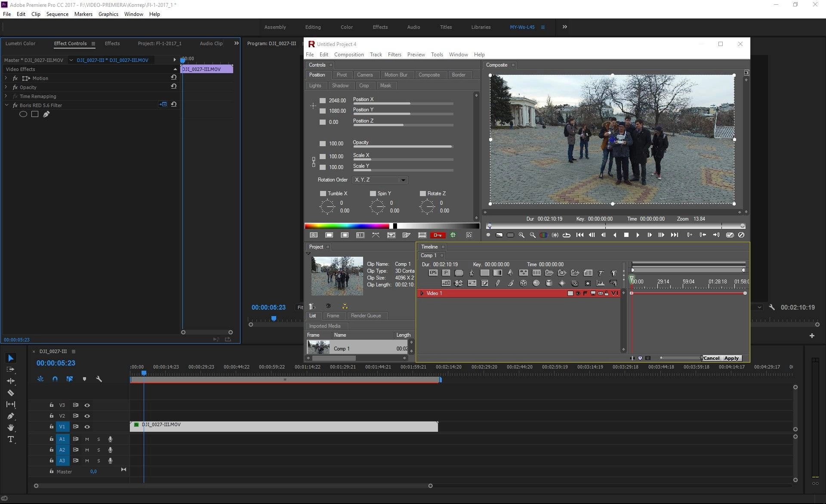Click red key icon in Controls toolbar
Screen dimensions: 826x504
click(438, 235)
